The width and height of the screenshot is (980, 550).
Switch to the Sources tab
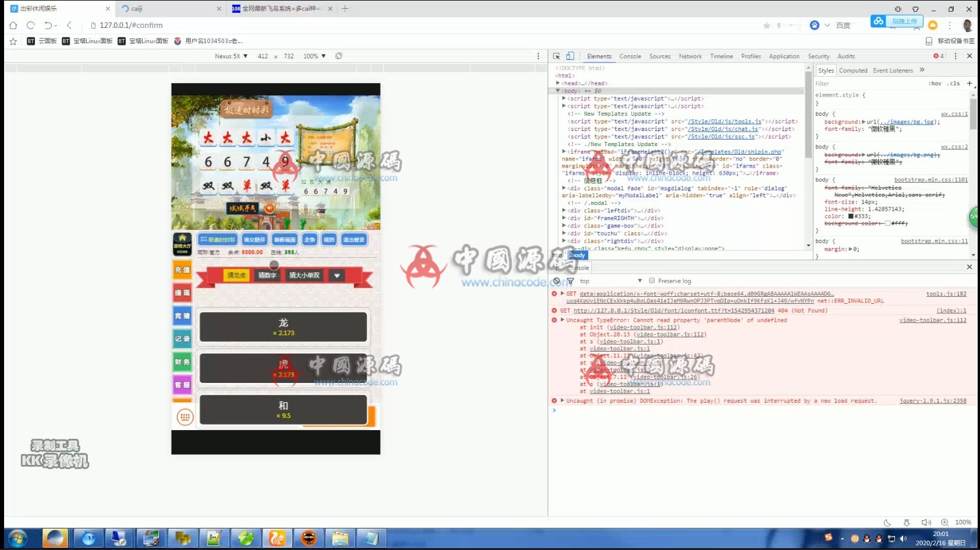point(660,56)
